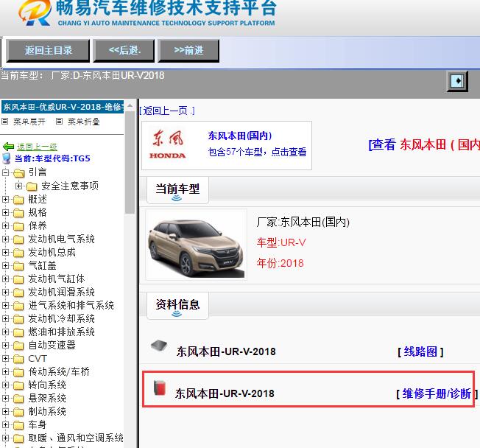
Task: Click the >>前进 forward button
Action: click(188, 51)
